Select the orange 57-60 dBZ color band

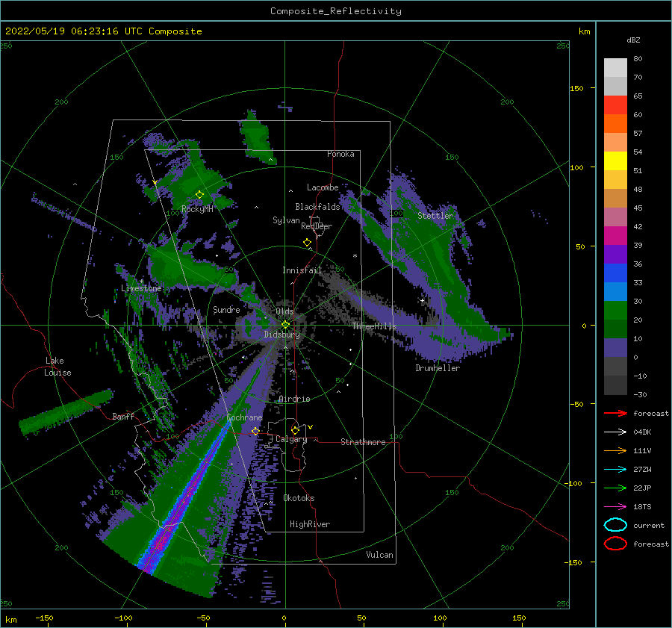615,123
